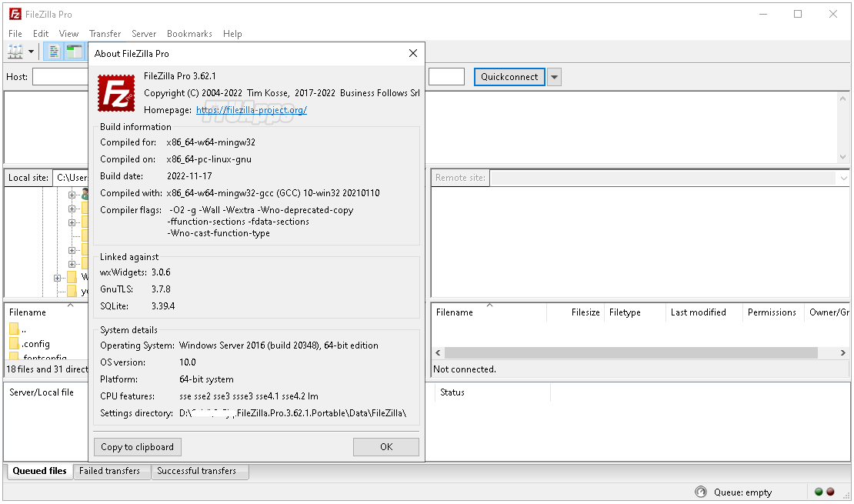The height and width of the screenshot is (504, 854).
Task: Open the Bookmarks menu
Action: click(x=189, y=34)
